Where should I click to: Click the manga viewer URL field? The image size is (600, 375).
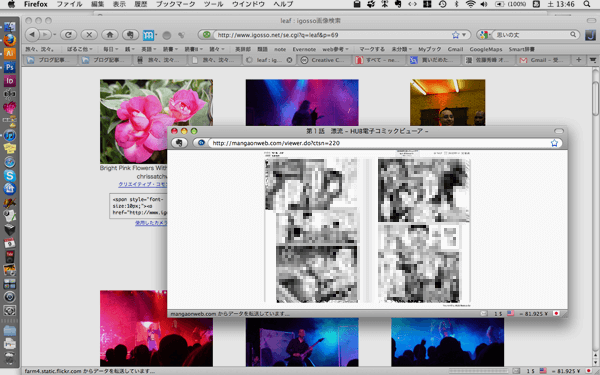379,143
